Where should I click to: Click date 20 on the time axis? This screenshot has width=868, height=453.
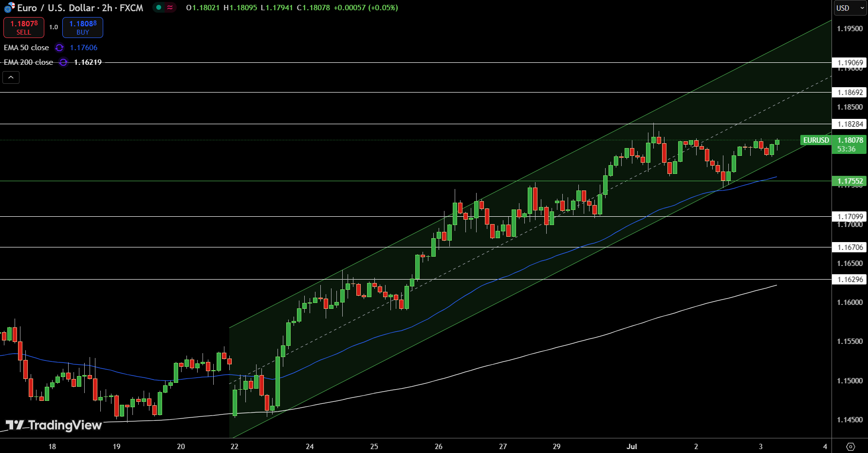181,446
